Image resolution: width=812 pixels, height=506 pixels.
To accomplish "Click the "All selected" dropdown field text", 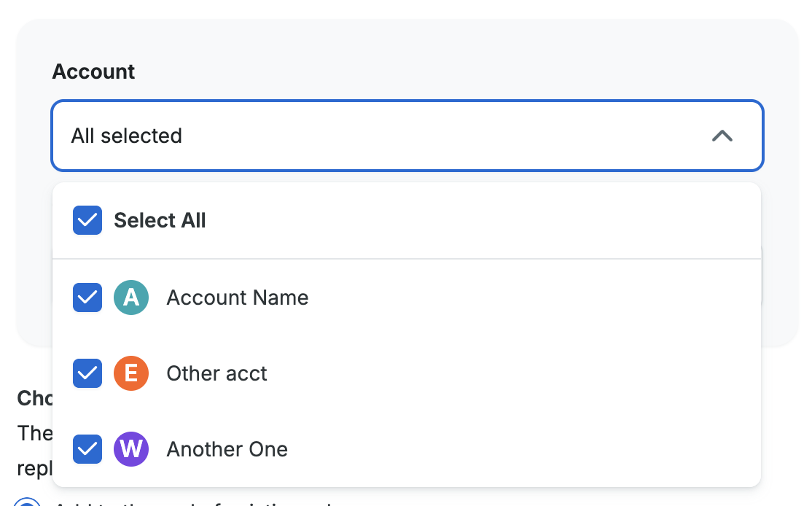I will [127, 136].
